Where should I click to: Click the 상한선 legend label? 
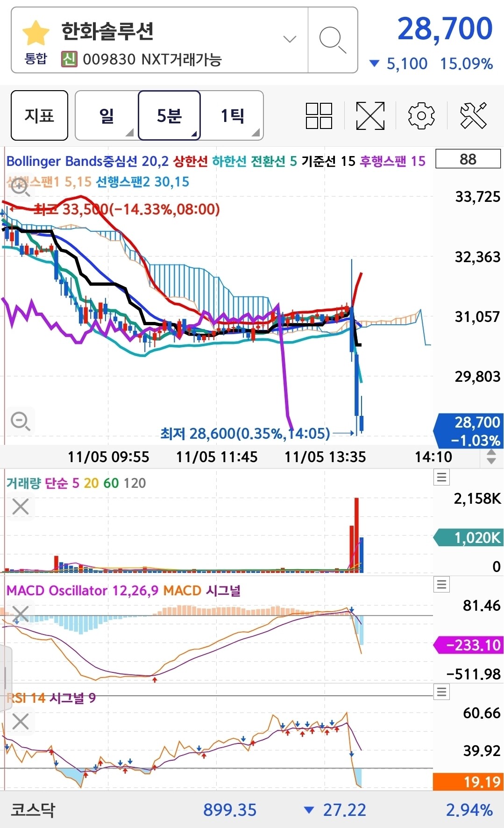190,161
